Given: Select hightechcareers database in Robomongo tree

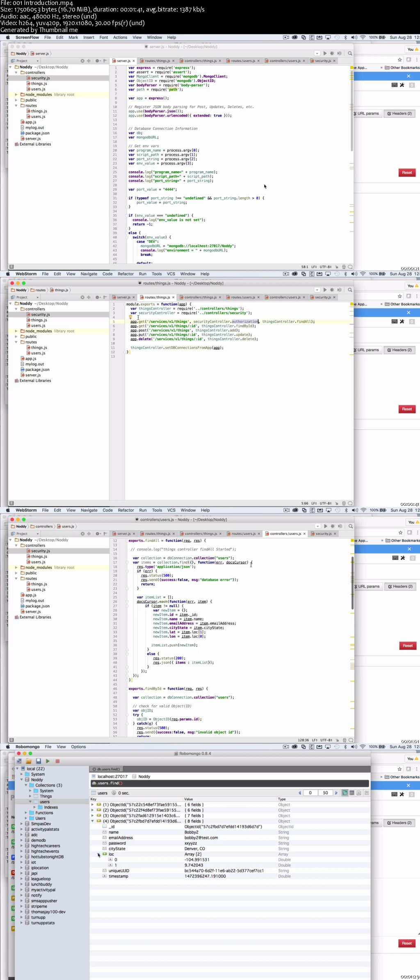Looking at the screenshot, I should 46,846.
